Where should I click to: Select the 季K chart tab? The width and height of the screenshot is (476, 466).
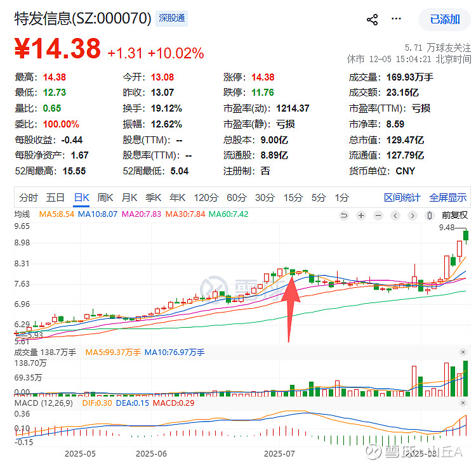click(153, 198)
